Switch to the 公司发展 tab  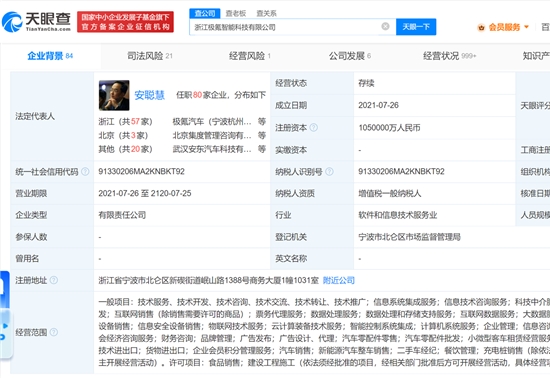350,56
